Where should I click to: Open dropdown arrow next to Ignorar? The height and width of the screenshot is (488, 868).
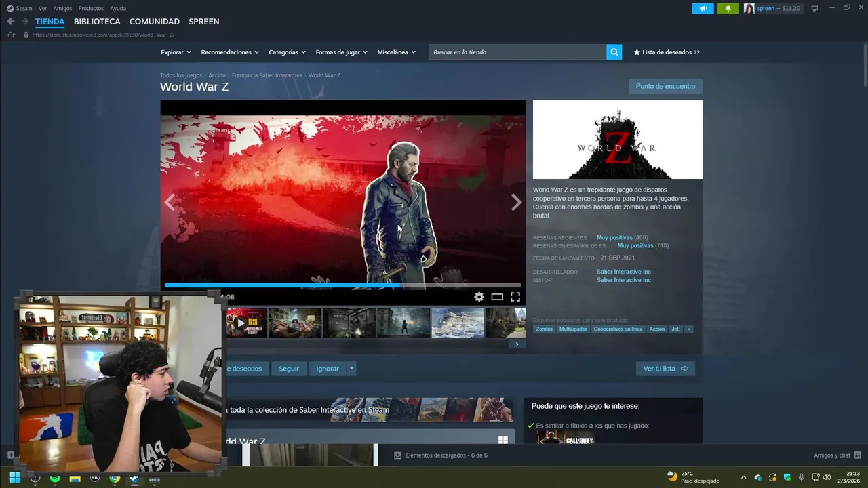(351, 369)
